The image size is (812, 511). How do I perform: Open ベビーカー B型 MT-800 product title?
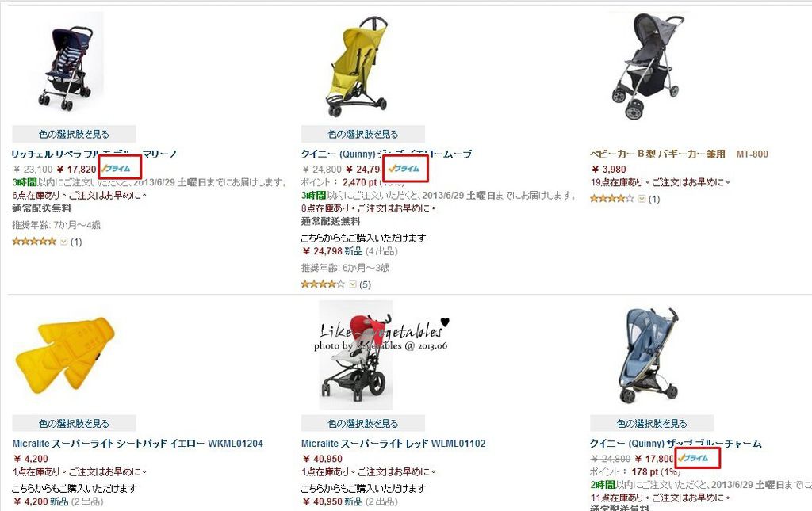[679, 154]
